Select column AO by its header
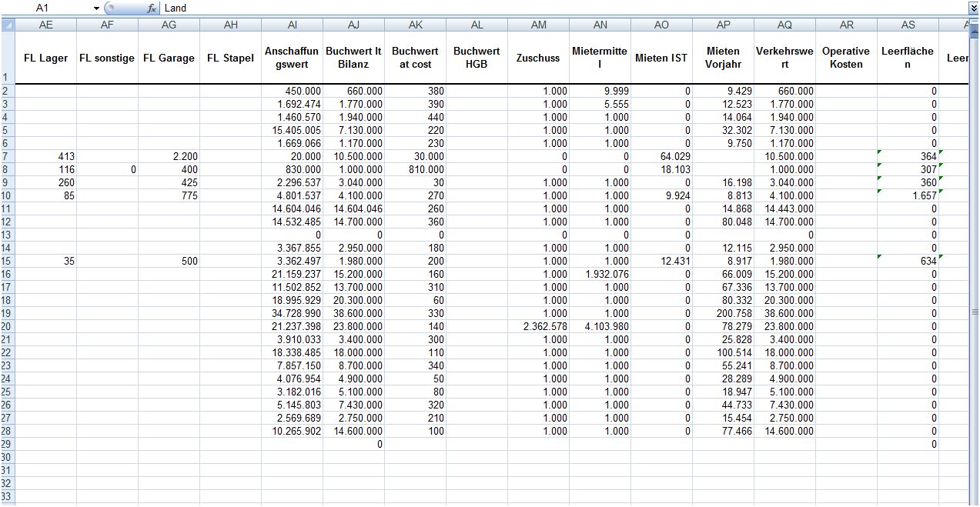Image resolution: width=980 pixels, height=507 pixels. (661, 25)
